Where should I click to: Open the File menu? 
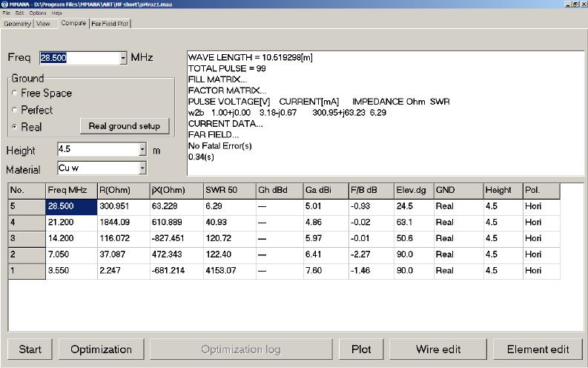coord(7,13)
